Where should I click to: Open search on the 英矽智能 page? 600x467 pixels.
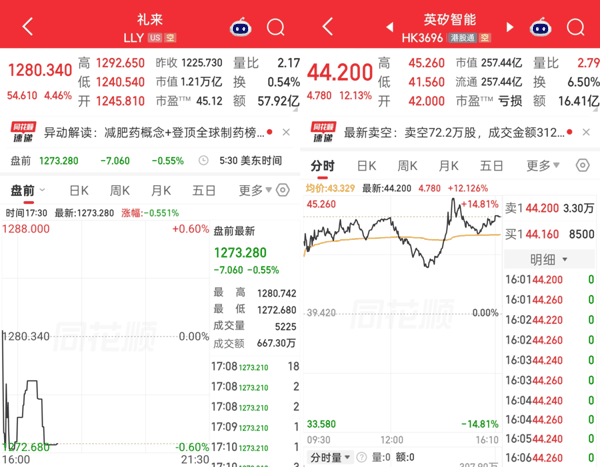[x=576, y=27]
